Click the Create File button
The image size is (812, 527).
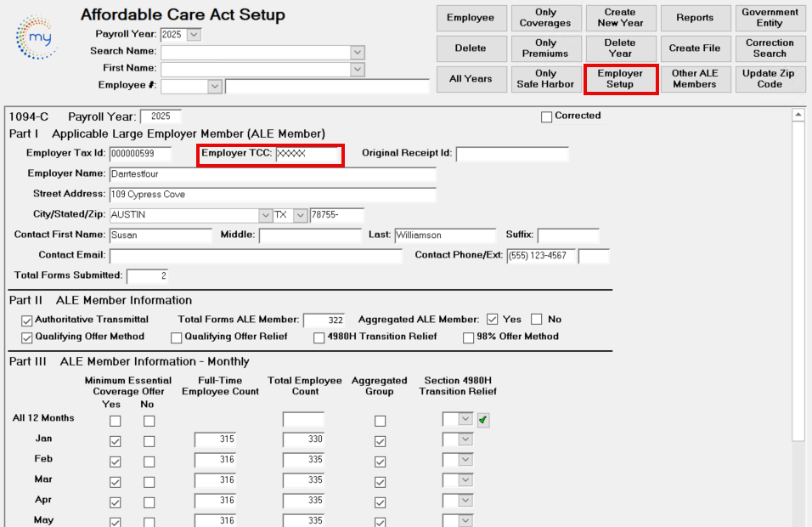click(694, 48)
